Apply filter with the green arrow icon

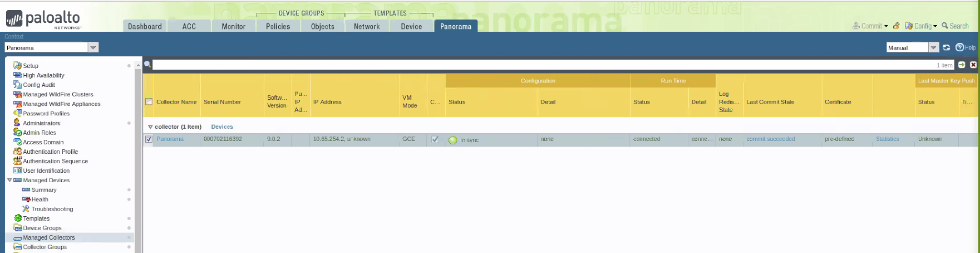[x=962, y=65]
